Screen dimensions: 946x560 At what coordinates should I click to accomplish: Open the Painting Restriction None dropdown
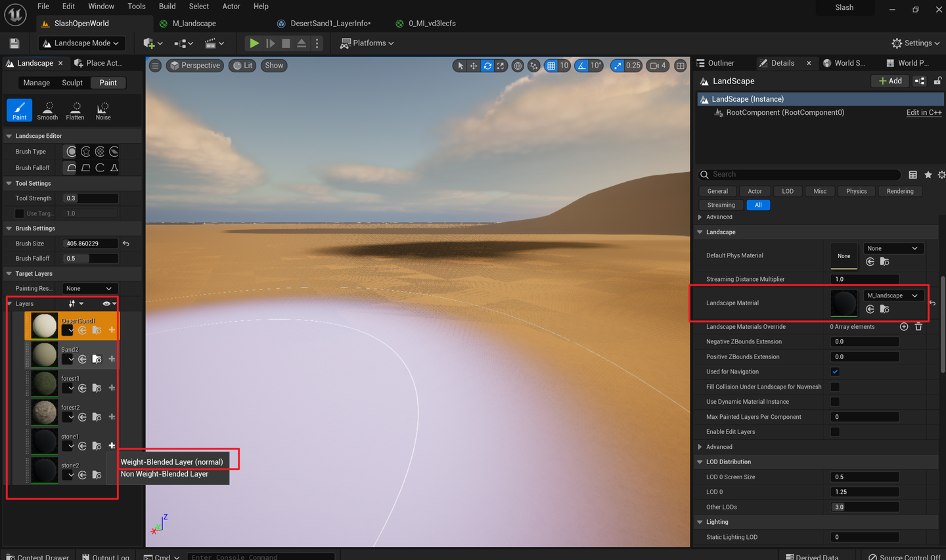click(89, 289)
